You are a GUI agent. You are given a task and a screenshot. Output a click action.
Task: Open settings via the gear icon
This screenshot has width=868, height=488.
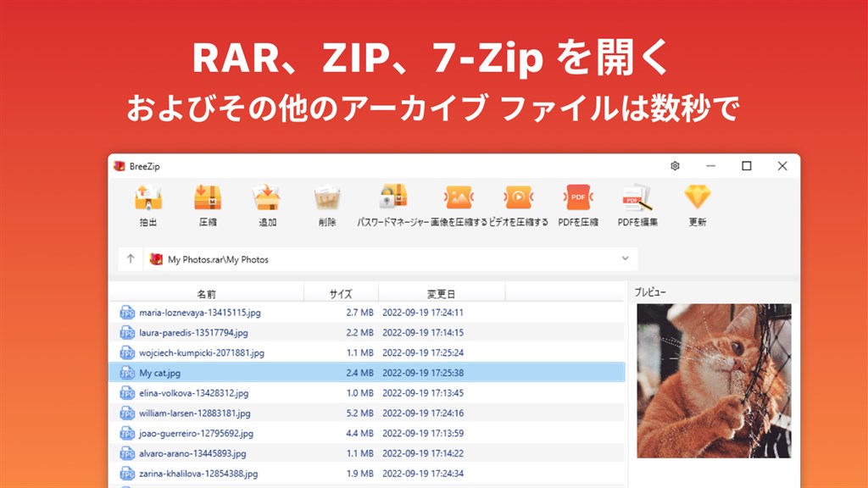675,166
